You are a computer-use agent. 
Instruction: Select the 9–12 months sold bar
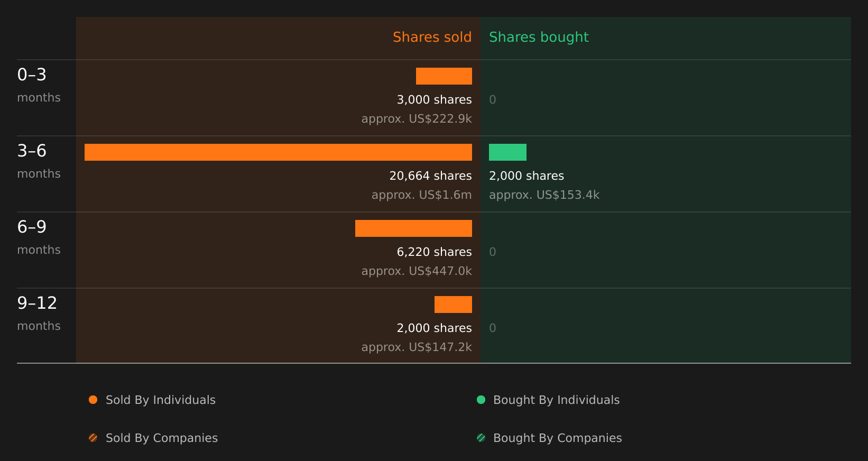pyautogui.click(x=453, y=305)
